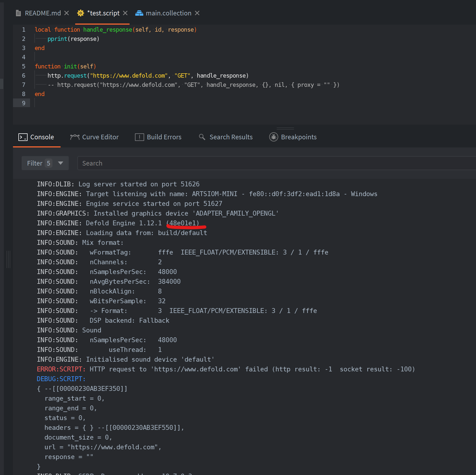Click the test.script gear icon

tap(81, 13)
